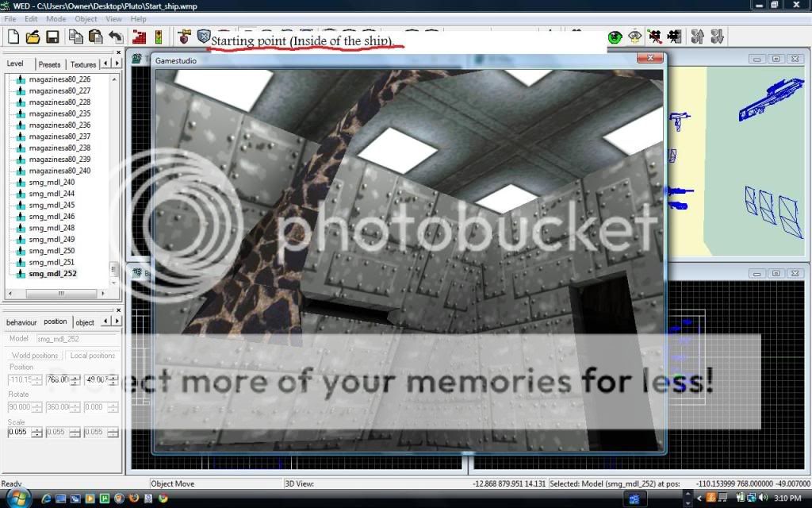Select smg_mdl_248 in the tree
Image resolution: width=812 pixels, height=508 pixels.
coord(52,228)
